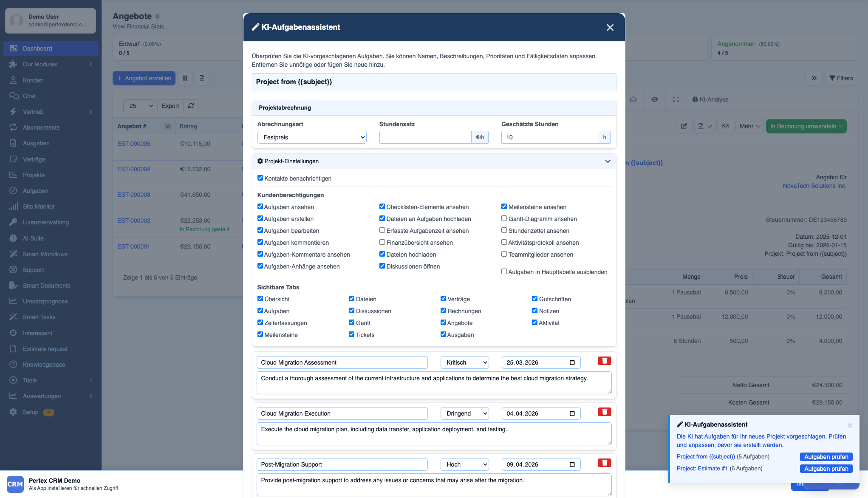Change priority dropdown showing Kritisch
This screenshot has height=498, width=868.
tap(465, 362)
